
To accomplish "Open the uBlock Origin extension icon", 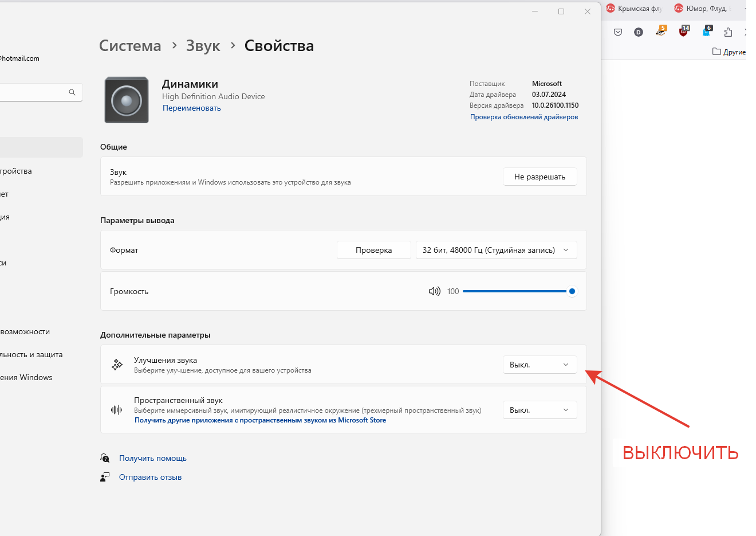I will [683, 32].
